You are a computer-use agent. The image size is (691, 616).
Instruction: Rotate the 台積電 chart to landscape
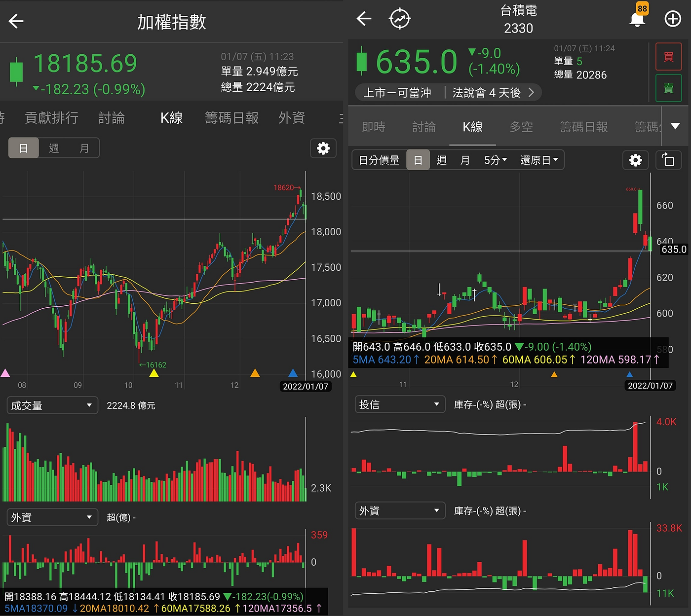668,160
